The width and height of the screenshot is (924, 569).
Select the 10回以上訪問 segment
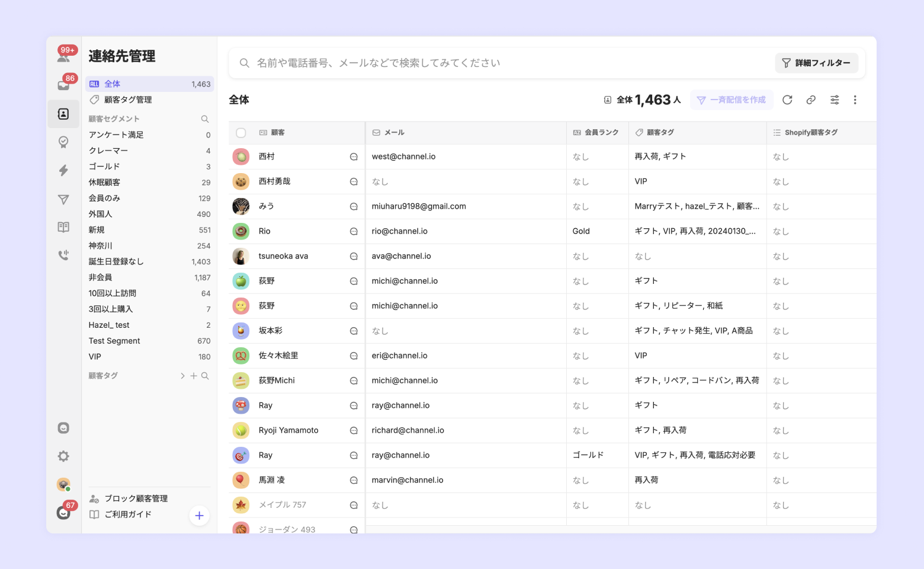coord(149,293)
